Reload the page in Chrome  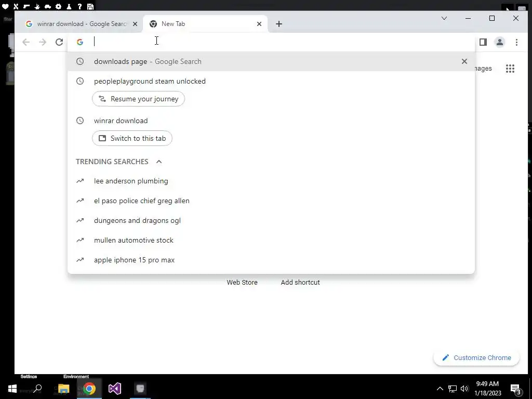point(59,42)
